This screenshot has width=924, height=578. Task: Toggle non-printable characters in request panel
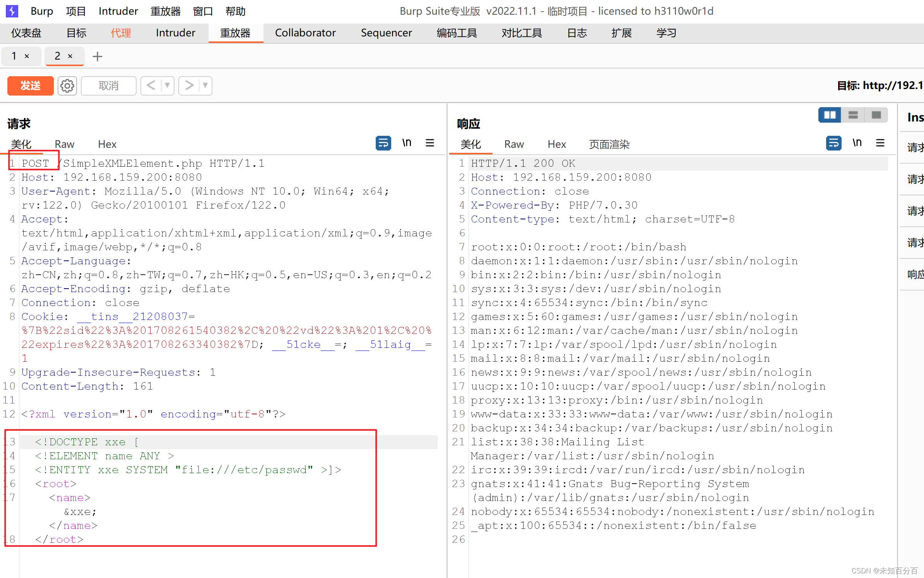pyautogui.click(x=406, y=143)
